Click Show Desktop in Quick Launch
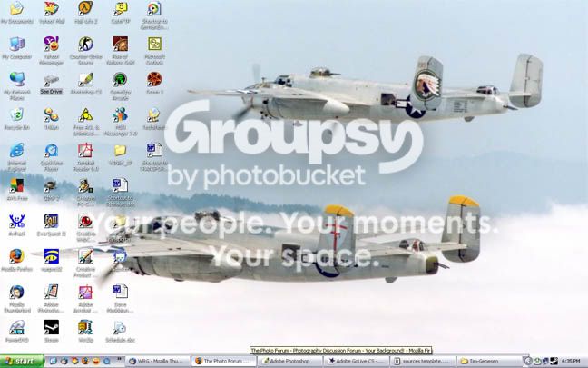The width and height of the screenshot is (588, 368). point(54,362)
